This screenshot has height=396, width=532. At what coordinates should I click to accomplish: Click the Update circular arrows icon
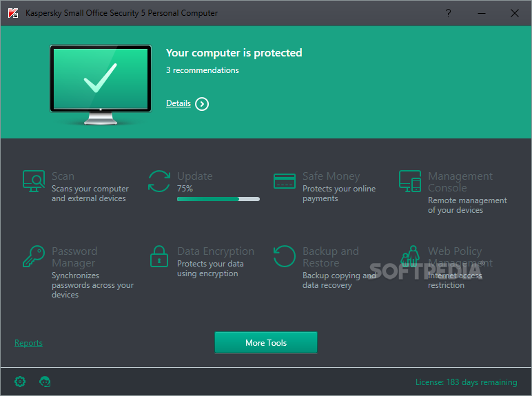pyautogui.click(x=159, y=181)
